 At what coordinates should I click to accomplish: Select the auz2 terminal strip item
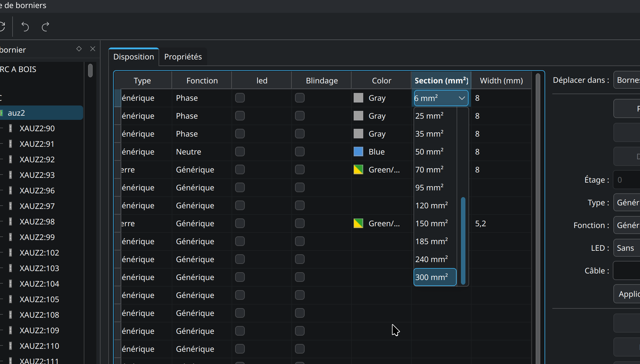pyautogui.click(x=41, y=113)
